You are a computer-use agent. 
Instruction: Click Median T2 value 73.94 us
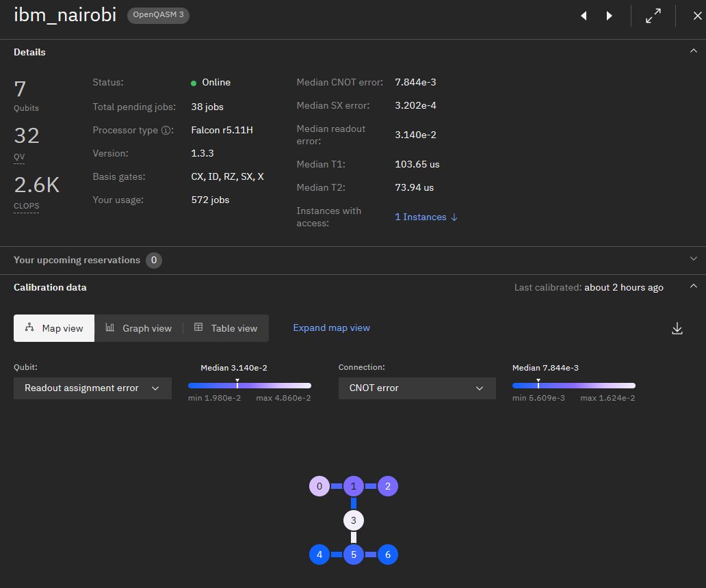tap(415, 187)
